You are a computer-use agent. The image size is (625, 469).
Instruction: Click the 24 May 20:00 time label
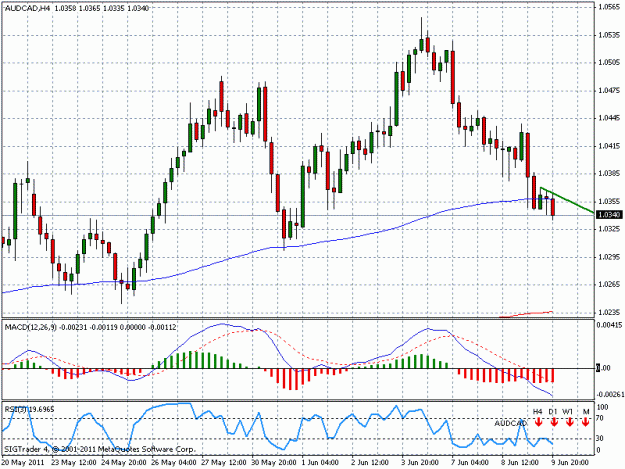(x=124, y=463)
